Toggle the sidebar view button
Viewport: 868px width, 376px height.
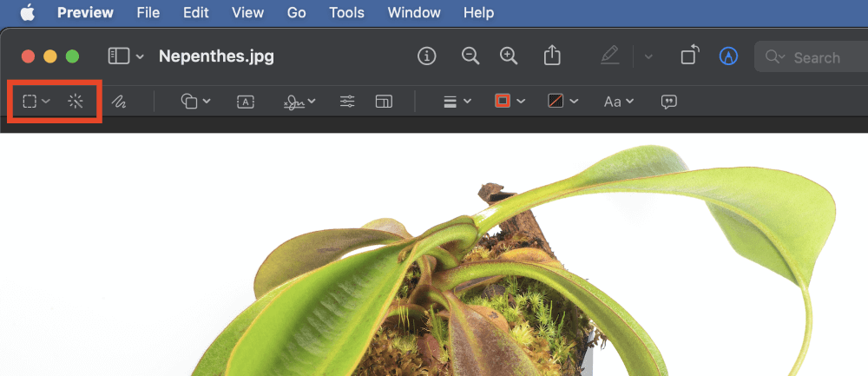click(118, 56)
